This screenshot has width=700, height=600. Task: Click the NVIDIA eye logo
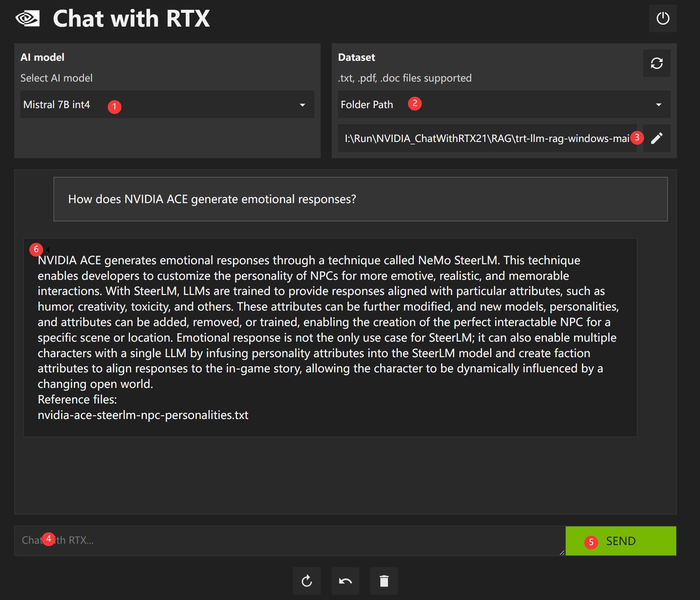coord(28,19)
